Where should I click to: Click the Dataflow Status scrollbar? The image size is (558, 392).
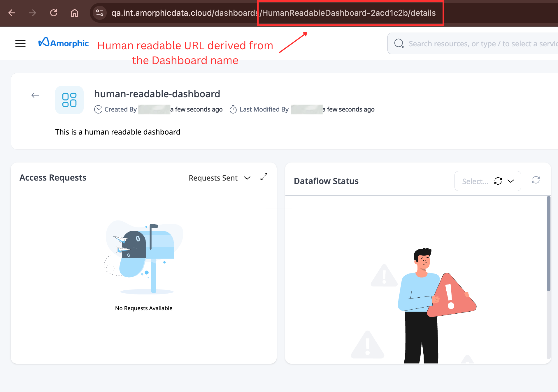548,243
